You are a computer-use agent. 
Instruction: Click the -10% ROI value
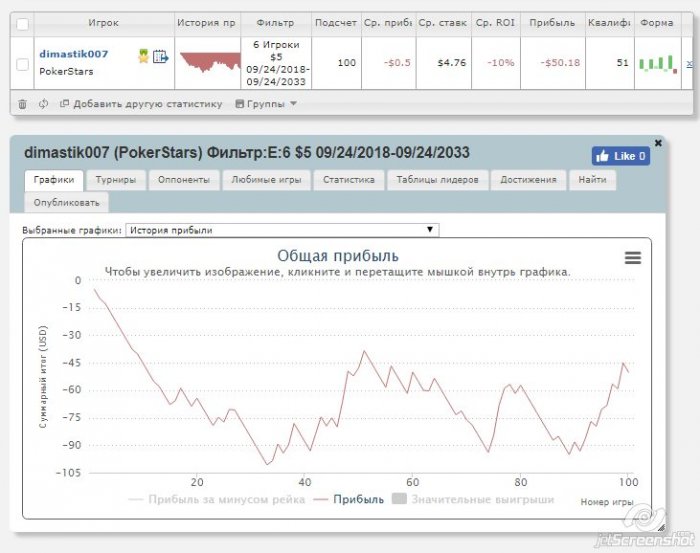[500, 63]
